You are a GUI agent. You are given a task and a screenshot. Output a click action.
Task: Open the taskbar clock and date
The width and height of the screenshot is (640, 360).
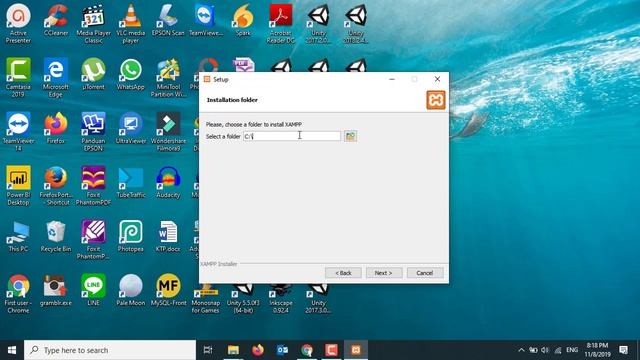[598, 350]
